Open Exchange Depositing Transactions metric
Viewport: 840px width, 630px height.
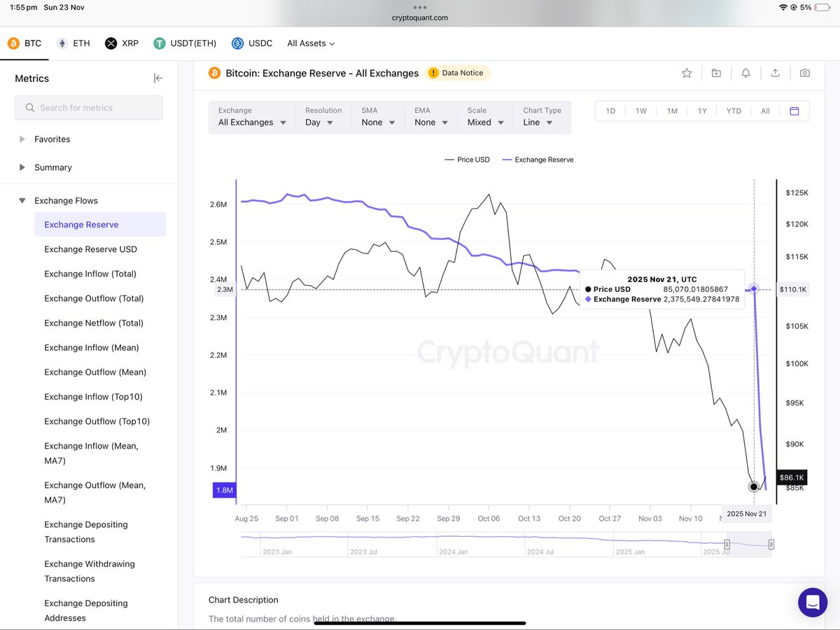[x=86, y=531]
